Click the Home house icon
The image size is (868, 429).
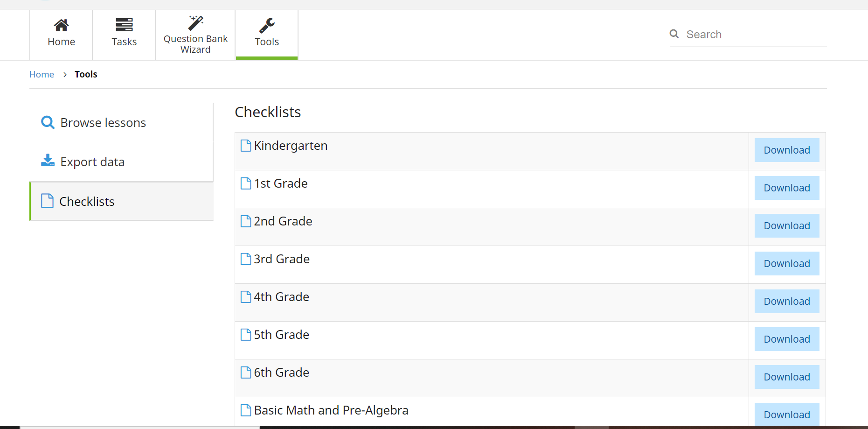tap(61, 25)
